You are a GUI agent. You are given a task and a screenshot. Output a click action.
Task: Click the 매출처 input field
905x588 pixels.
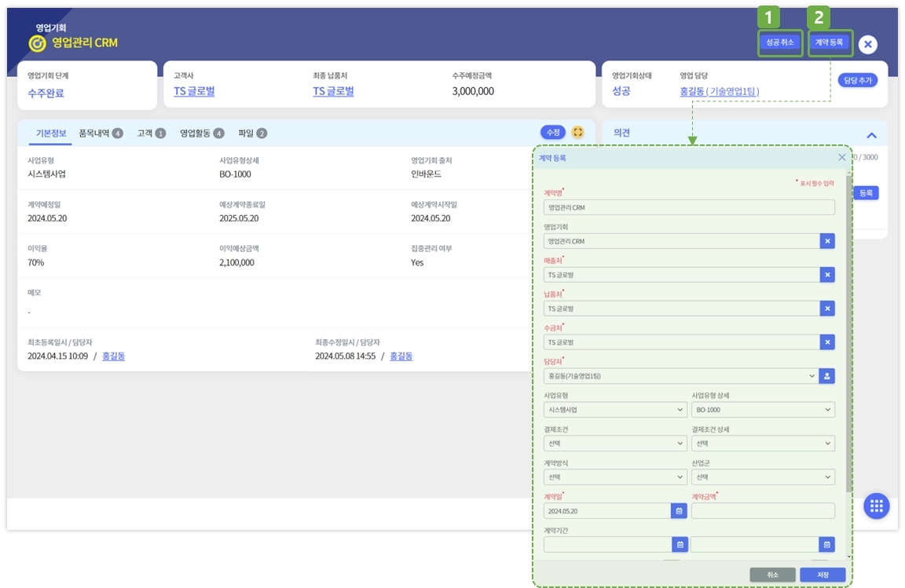tap(682, 275)
